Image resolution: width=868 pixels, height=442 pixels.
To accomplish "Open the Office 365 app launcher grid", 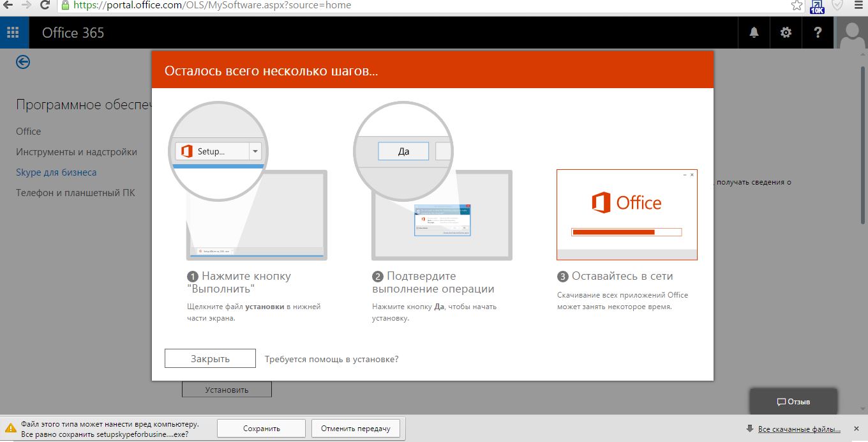I will click(x=14, y=33).
